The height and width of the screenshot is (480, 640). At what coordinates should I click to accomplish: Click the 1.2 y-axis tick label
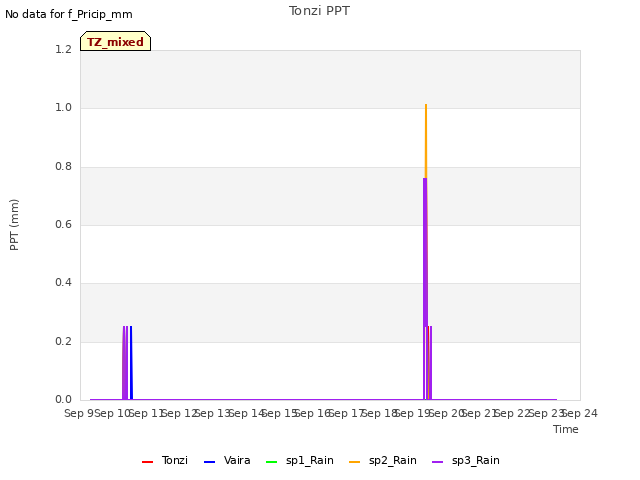pos(63,49)
